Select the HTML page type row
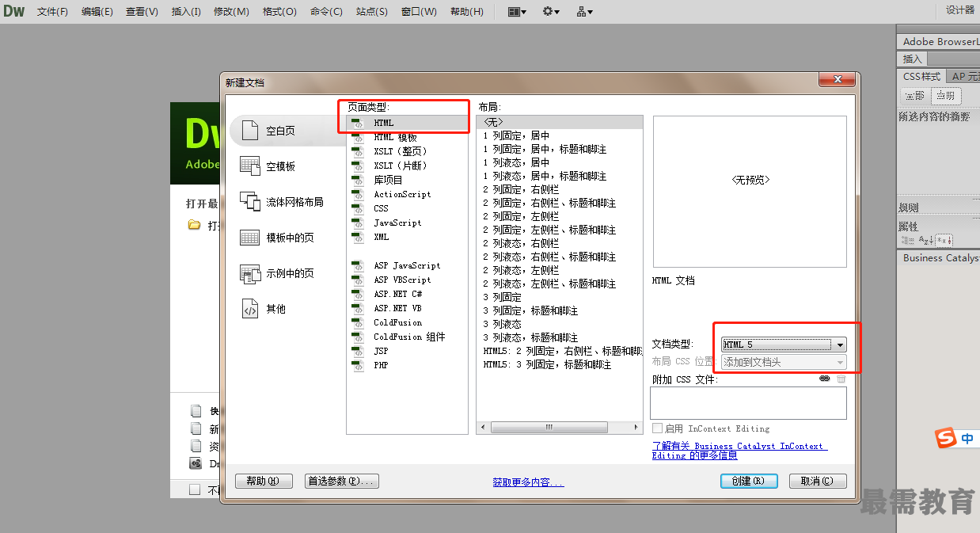This screenshot has height=533, width=980. [408, 123]
